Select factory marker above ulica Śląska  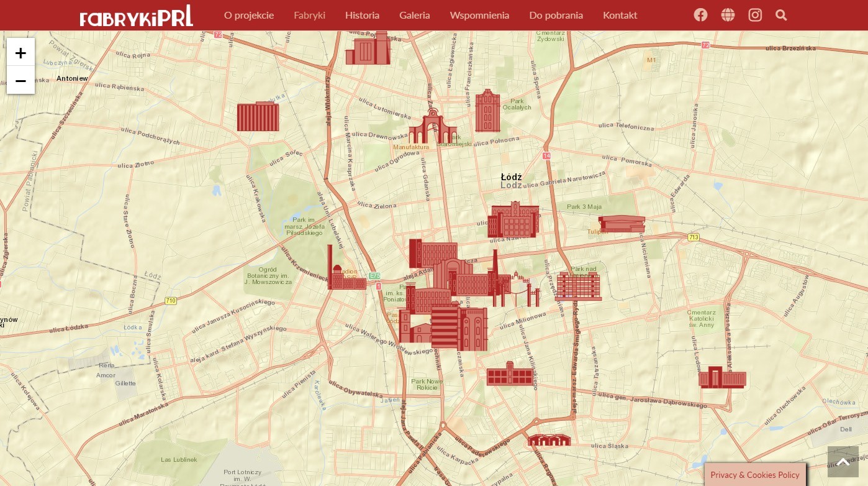549,440
